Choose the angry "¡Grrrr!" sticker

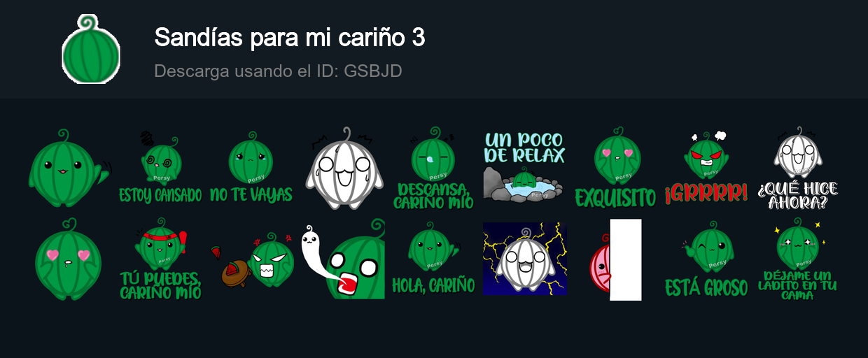(x=706, y=166)
